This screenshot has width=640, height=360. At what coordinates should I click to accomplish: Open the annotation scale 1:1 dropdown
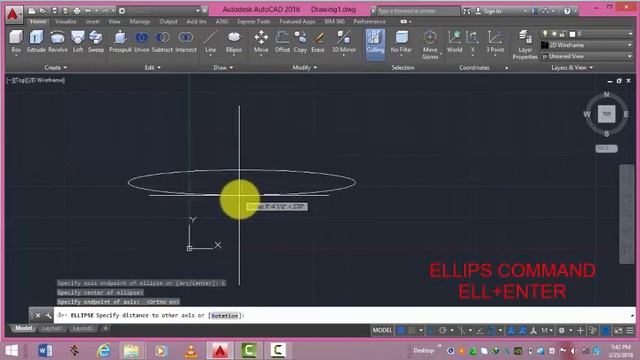coord(547,330)
